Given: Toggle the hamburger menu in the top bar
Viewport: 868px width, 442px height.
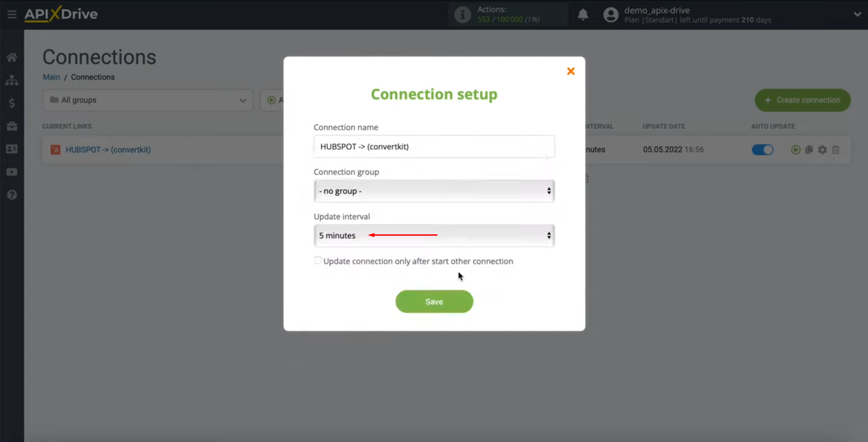Looking at the screenshot, I should pyautogui.click(x=12, y=14).
